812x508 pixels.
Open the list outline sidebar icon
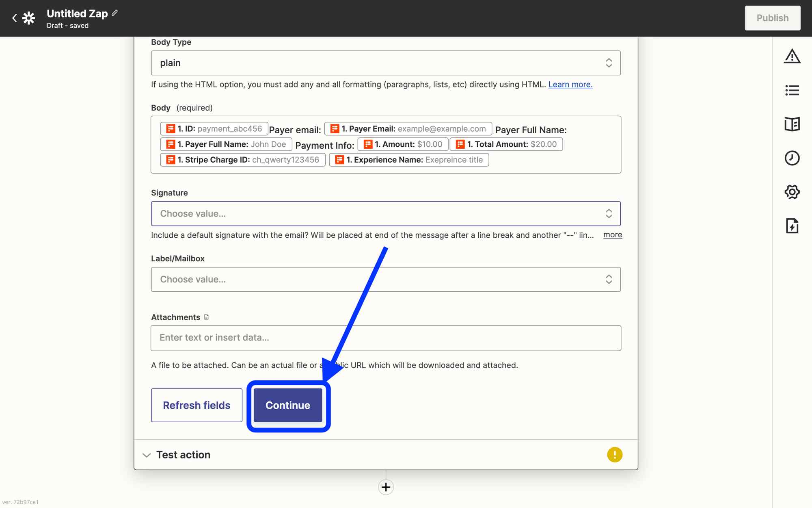[792, 90]
